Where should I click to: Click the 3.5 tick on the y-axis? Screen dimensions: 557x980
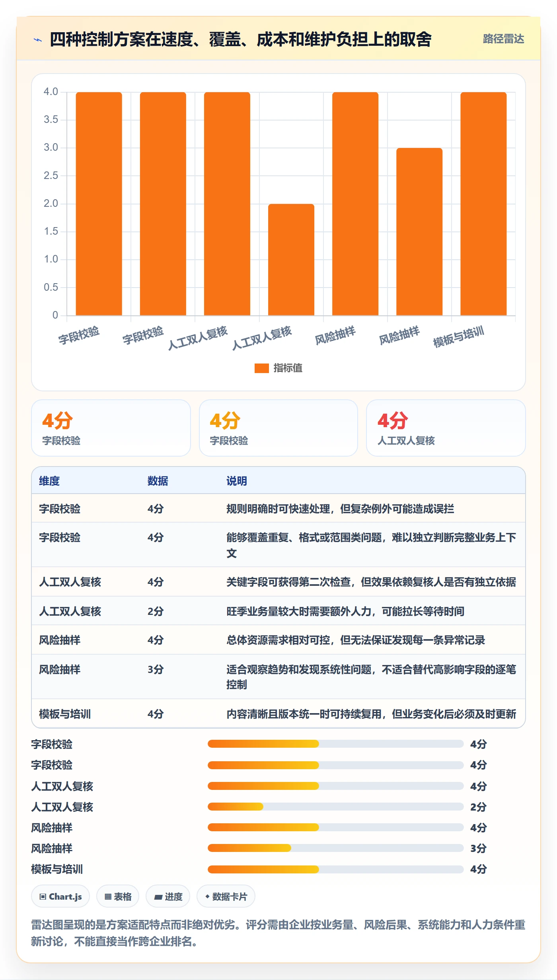coord(51,120)
